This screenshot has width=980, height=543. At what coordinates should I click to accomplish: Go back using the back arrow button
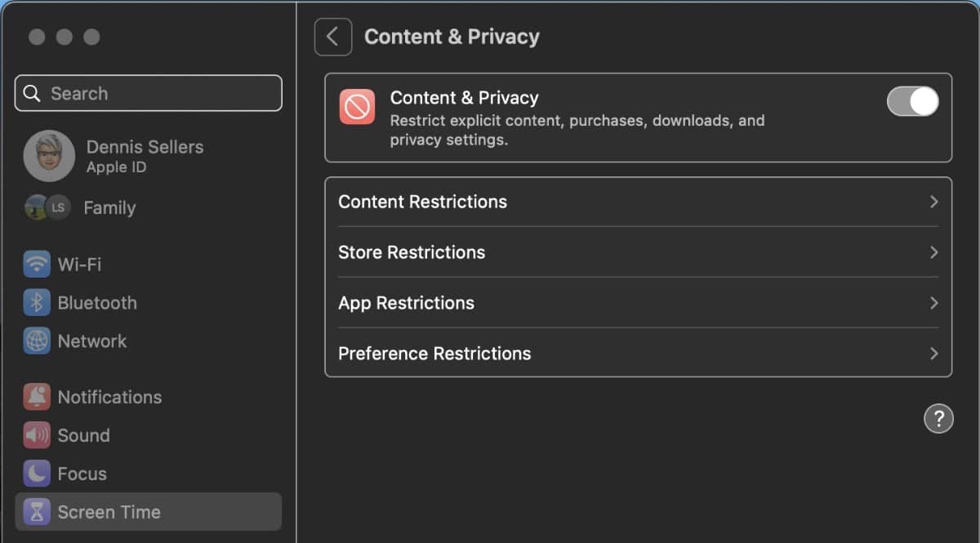click(x=332, y=37)
